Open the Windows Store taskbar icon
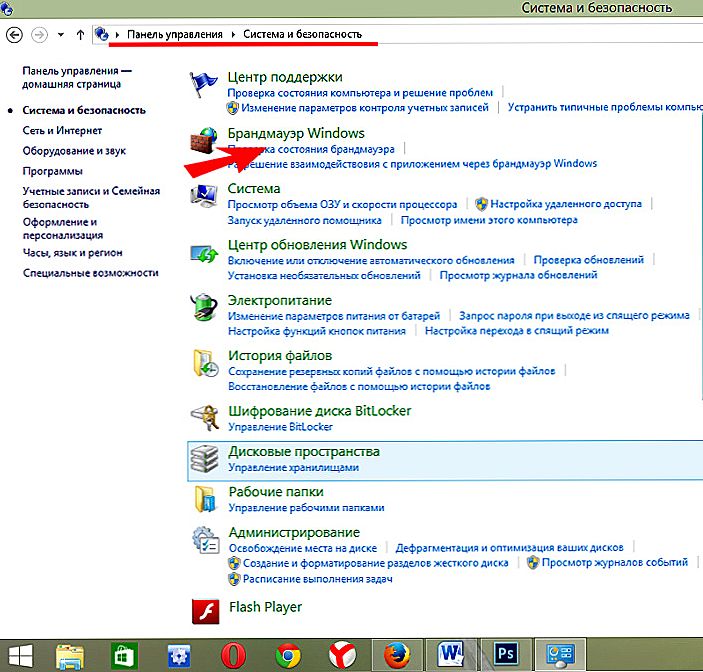Viewport: 703px width, 672px height. click(x=124, y=656)
